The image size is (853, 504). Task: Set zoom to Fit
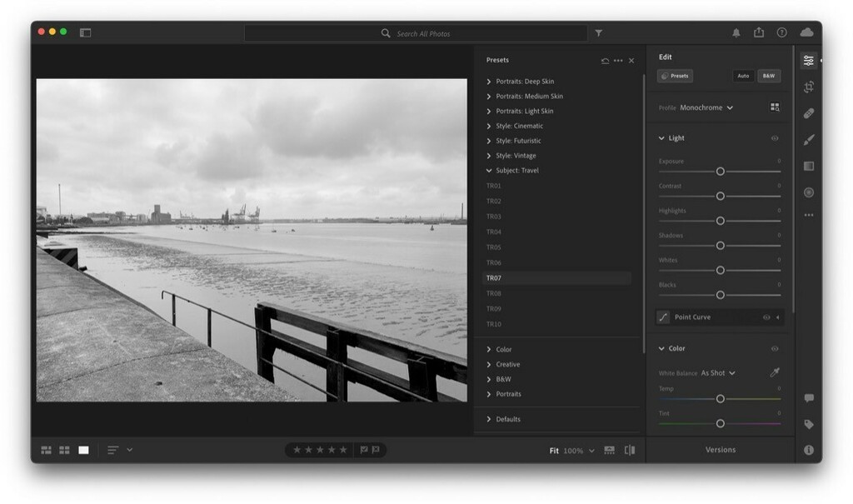[x=554, y=451]
